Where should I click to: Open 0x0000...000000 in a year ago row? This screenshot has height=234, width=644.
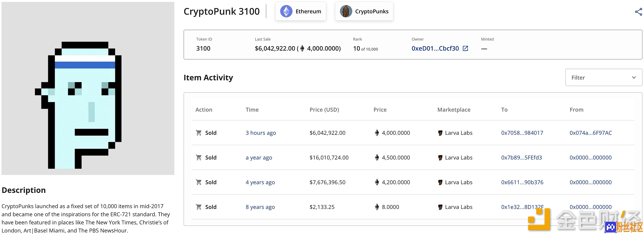pyautogui.click(x=591, y=158)
